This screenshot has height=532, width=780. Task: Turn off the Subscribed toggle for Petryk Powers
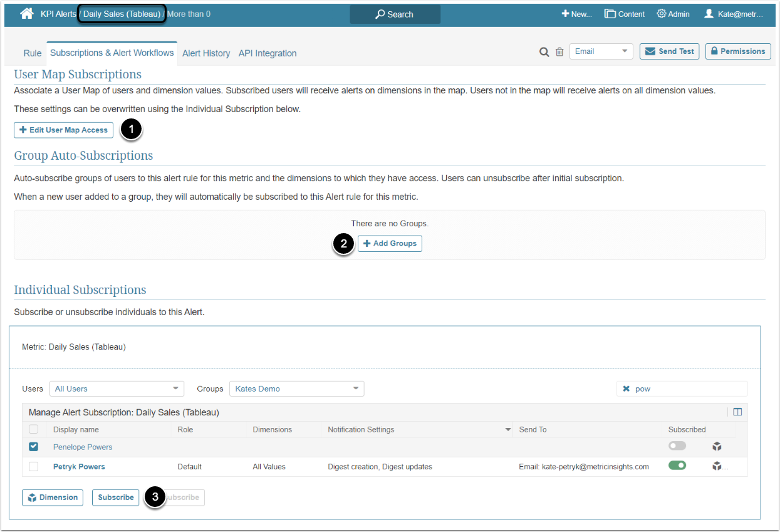[677, 466]
